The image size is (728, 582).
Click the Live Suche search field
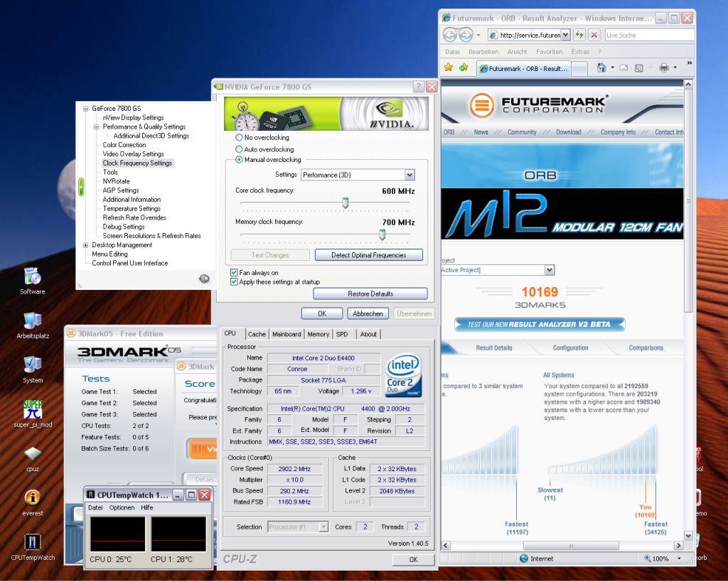click(648, 35)
